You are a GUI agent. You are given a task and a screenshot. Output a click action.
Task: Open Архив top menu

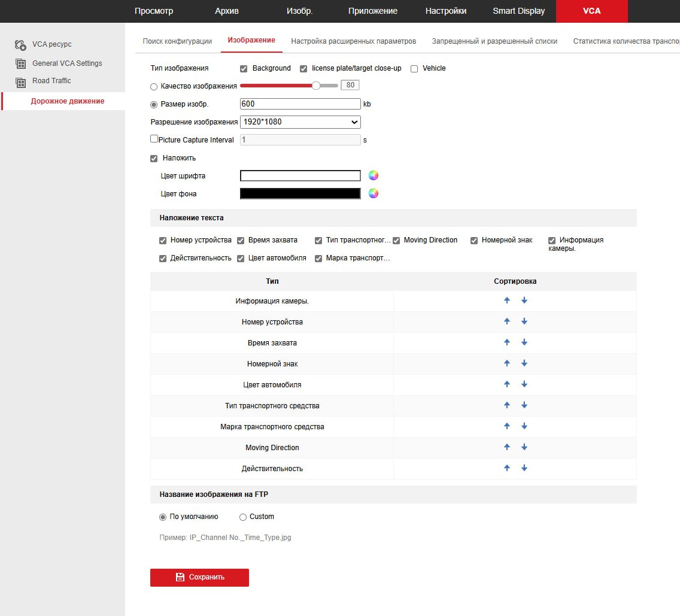click(227, 11)
